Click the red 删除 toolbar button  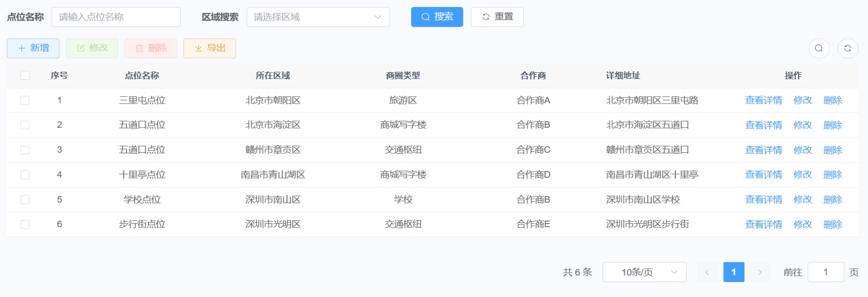tap(151, 48)
